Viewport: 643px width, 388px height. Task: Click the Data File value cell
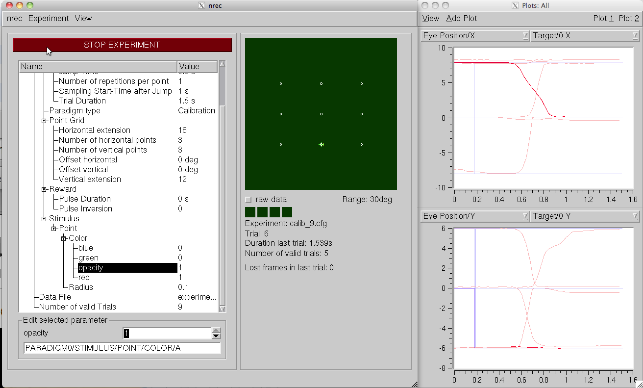coord(197,297)
